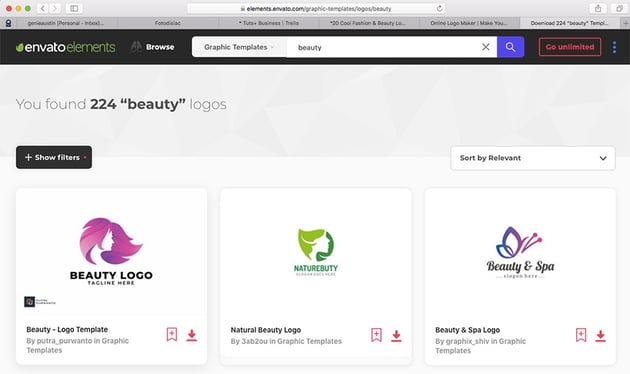Download the Beauty & Spa Logo item
The height and width of the screenshot is (374, 630).
point(601,336)
